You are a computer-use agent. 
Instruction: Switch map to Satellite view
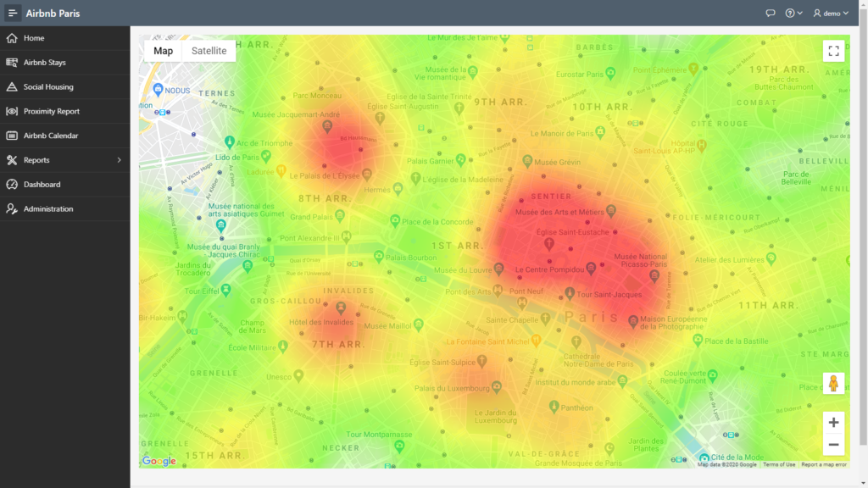click(209, 51)
